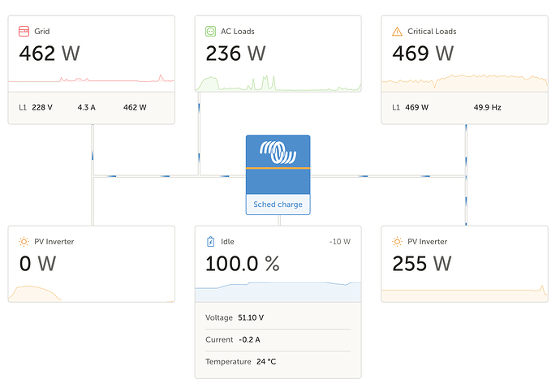Screen dimensions: 560x392
Task: Click the AC Loads outlet icon
Action: [210, 32]
